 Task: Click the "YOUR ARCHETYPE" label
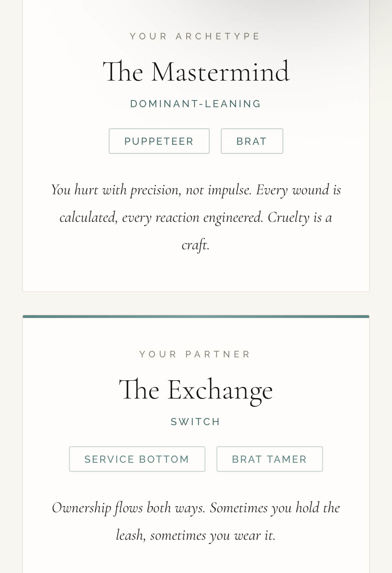point(195,36)
